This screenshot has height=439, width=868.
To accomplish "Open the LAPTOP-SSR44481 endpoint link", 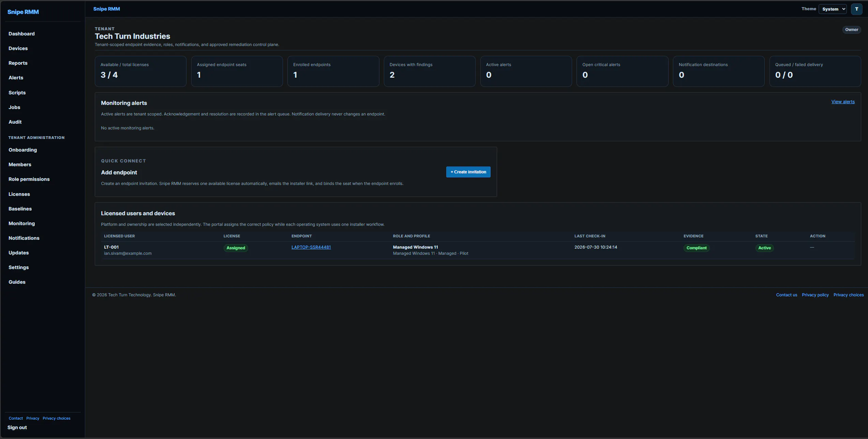I will tap(311, 247).
